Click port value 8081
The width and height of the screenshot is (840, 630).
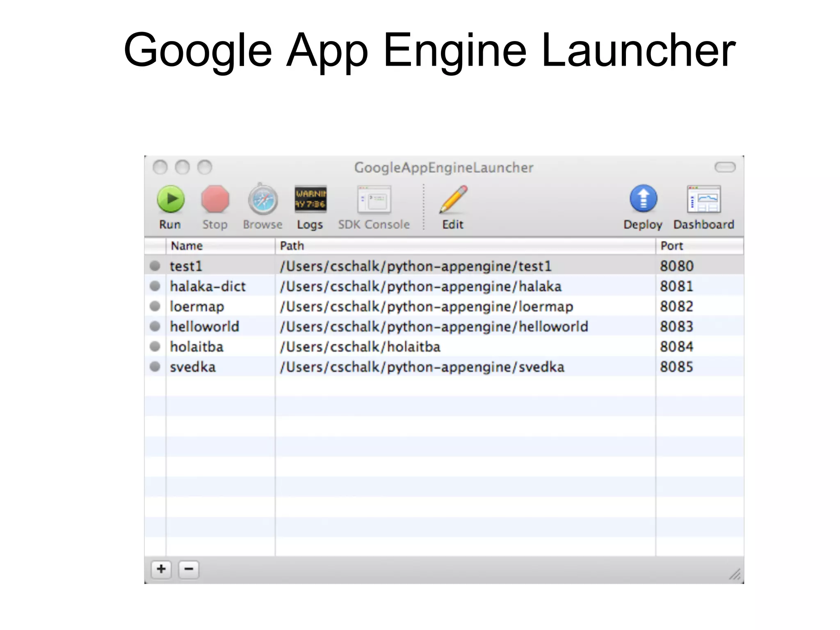click(x=677, y=286)
